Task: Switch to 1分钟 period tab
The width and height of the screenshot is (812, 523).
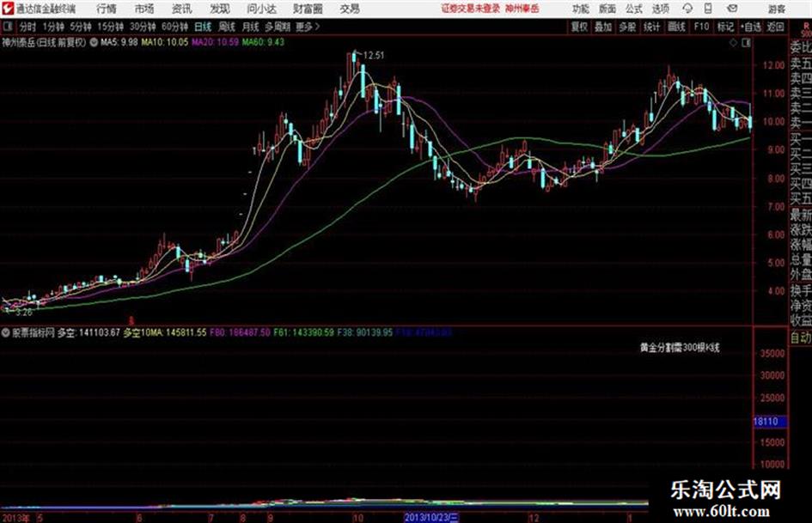Action: (x=53, y=27)
